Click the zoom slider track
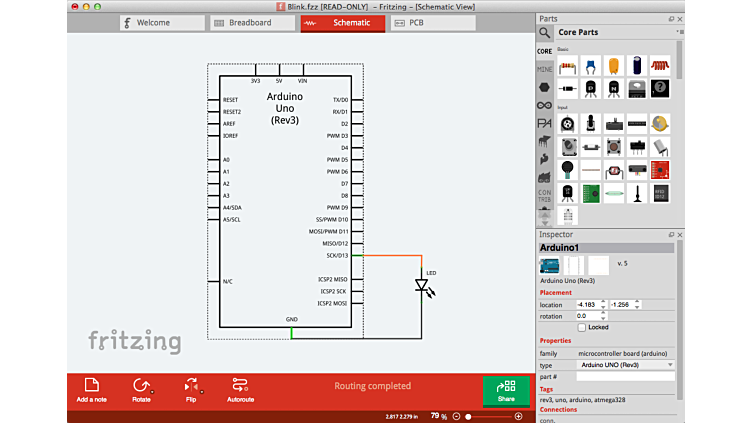752x423 pixels. click(x=490, y=416)
